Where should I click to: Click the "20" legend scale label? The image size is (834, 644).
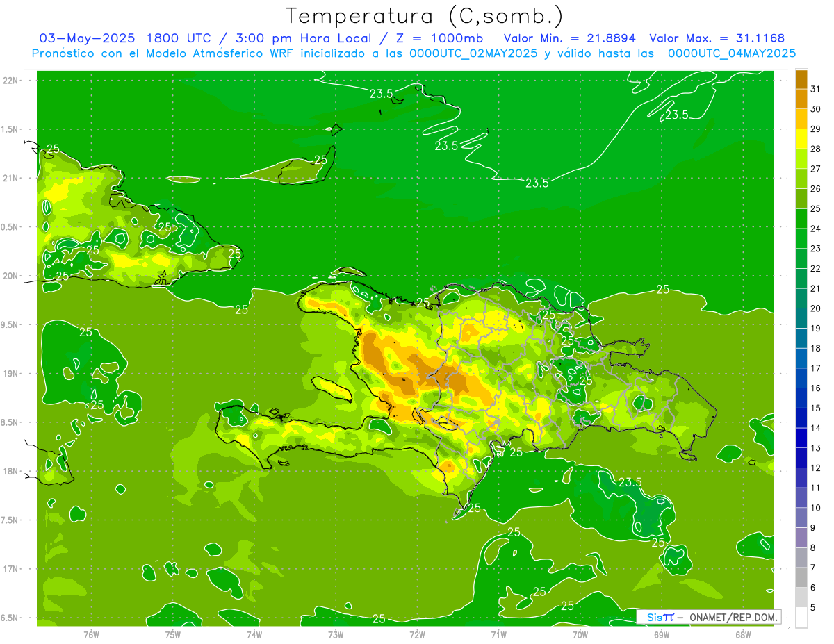816,308
